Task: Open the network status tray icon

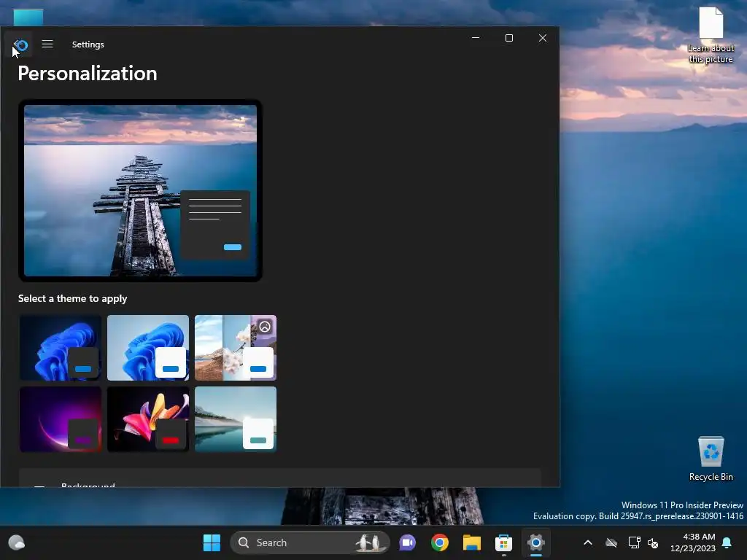Action: [x=634, y=542]
